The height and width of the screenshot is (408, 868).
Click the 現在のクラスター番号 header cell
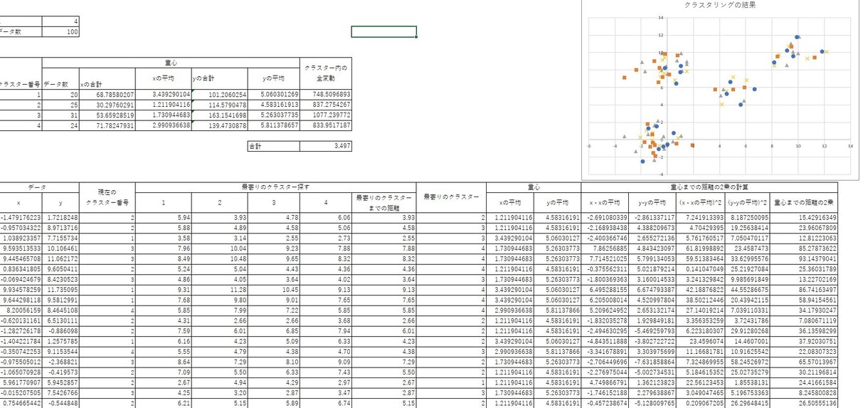pos(107,197)
